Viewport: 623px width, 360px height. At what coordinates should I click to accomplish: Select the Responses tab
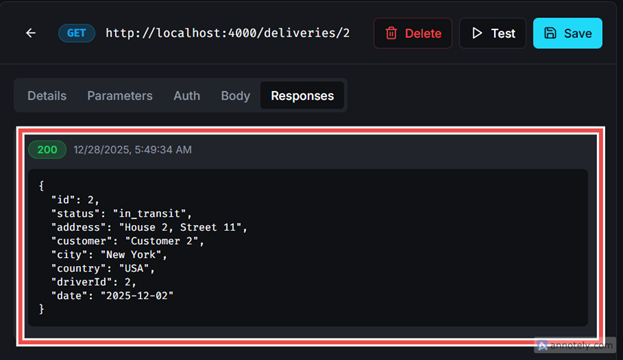[x=302, y=96]
